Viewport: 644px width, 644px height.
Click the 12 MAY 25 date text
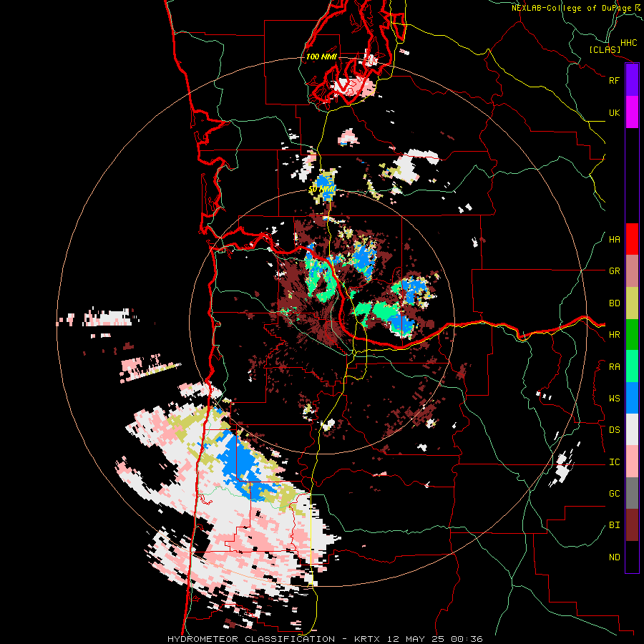415,639
